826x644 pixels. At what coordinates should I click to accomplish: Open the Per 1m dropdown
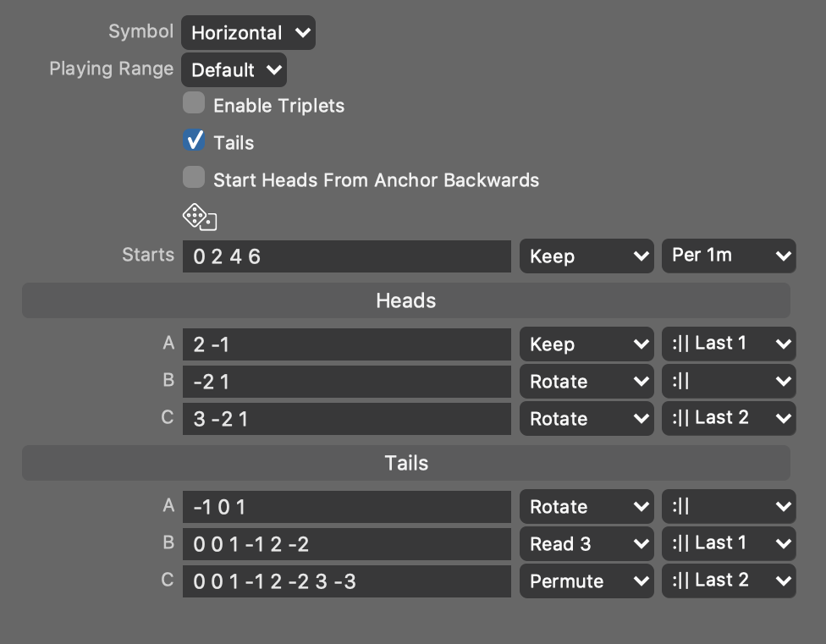tap(729, 256)
